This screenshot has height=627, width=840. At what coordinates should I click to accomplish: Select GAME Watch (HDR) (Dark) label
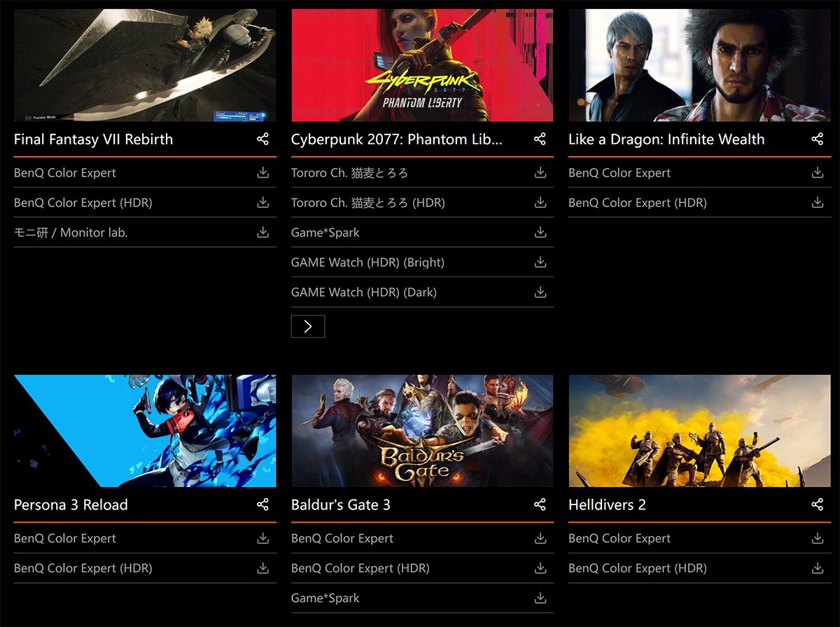[x=364, y=293]
